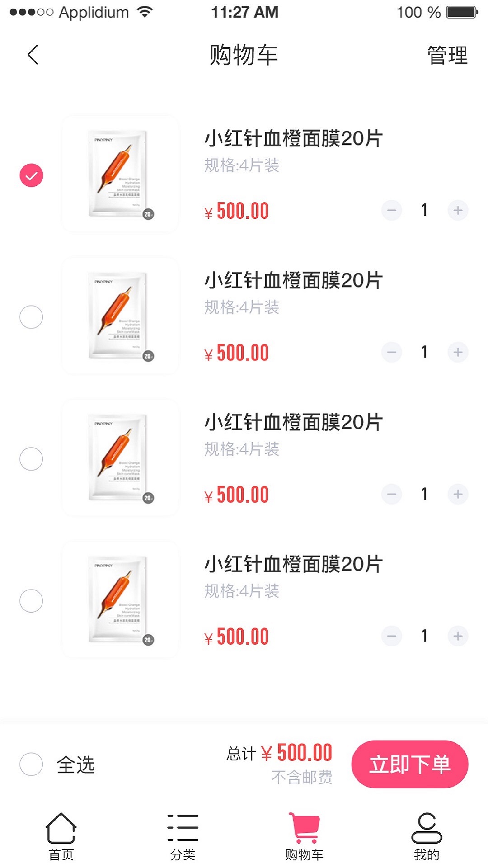
Task: Select the second cart item checkbox
Action: 31,317
